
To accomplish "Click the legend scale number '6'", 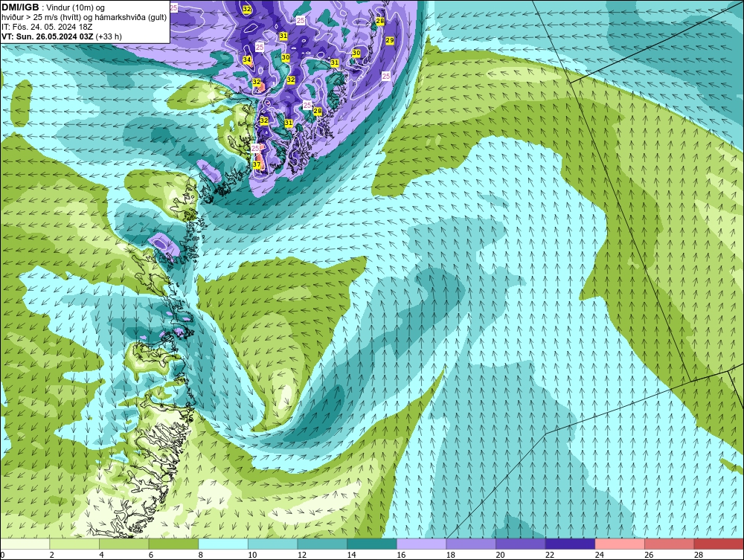I will point(151,555).
